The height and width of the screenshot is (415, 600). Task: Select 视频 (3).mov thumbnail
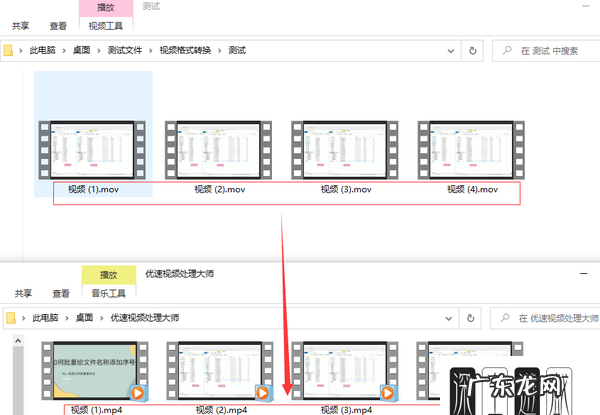(345, 150)
